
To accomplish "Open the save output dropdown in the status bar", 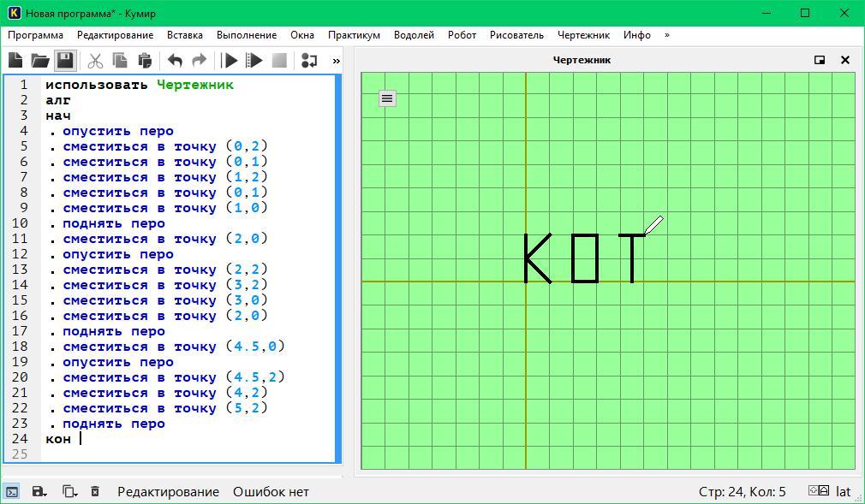I will [x=39, y=491].
